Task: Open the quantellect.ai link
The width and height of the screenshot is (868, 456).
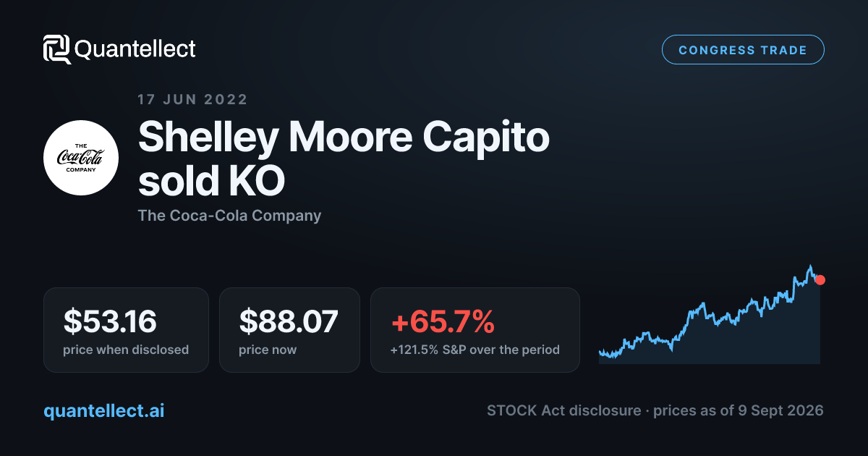Action: tap(104, 410)
